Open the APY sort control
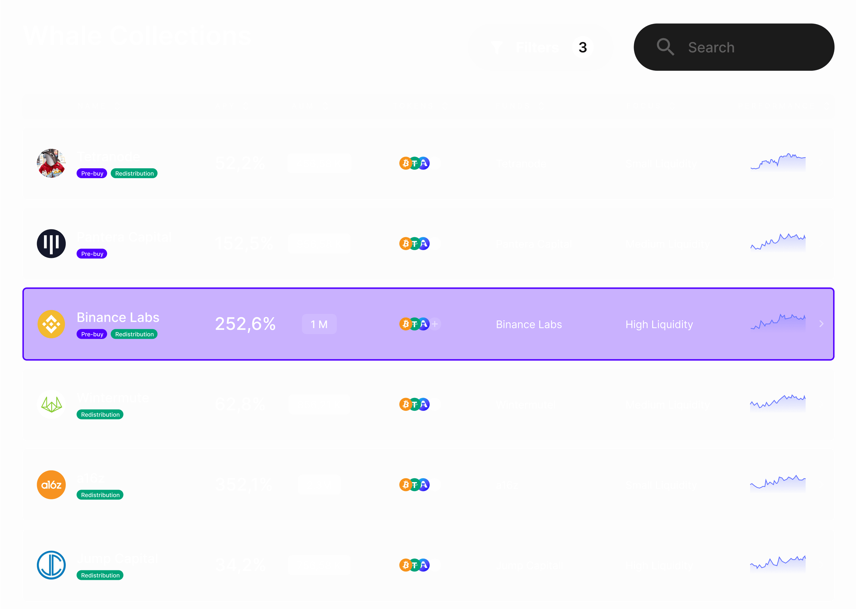 246,106
